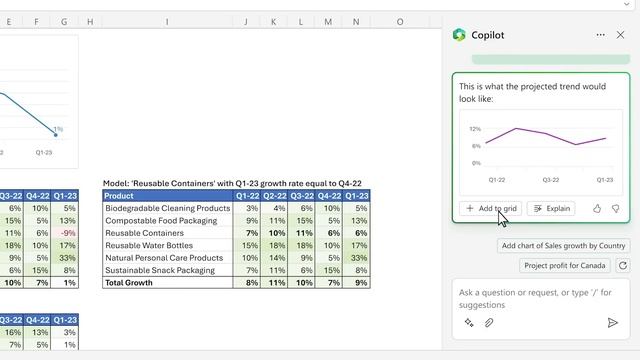640x360 pixels.
Task: Click the model title text cell
Action: [x=232, y=183]
